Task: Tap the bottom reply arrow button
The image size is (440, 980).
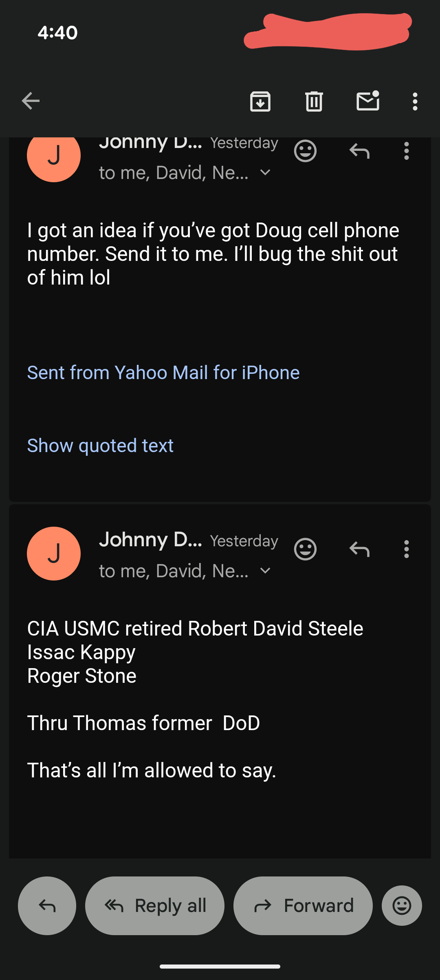Action: coord(47,905)
